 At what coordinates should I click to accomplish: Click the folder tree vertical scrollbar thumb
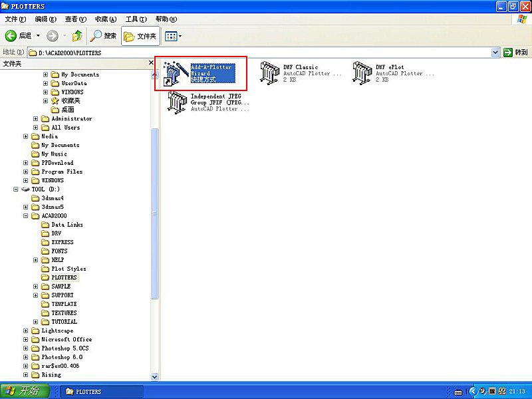click(154, 213)
